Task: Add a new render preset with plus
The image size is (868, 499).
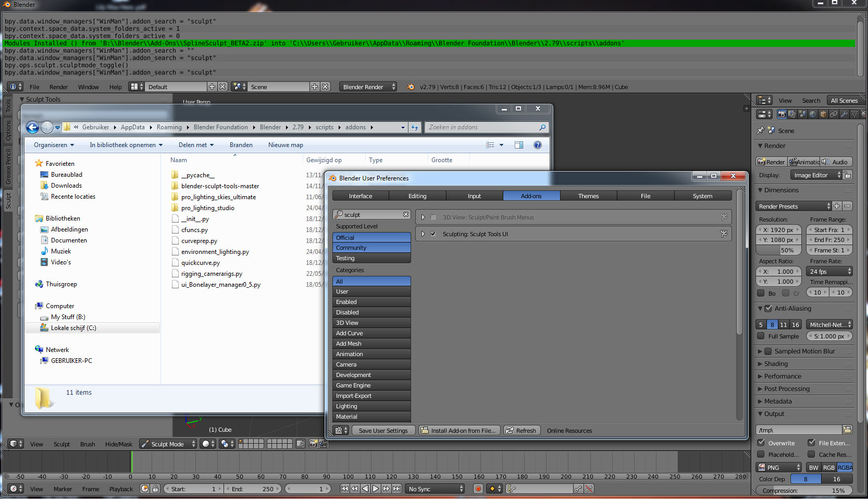Action: [x=837, y=206]
